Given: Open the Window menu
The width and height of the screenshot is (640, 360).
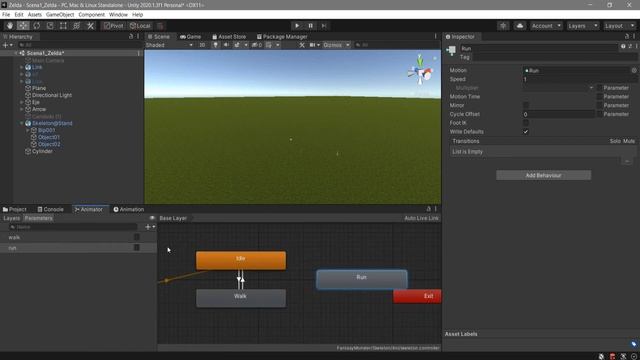Looking at the screenshot, I should [x=118, y=14].
